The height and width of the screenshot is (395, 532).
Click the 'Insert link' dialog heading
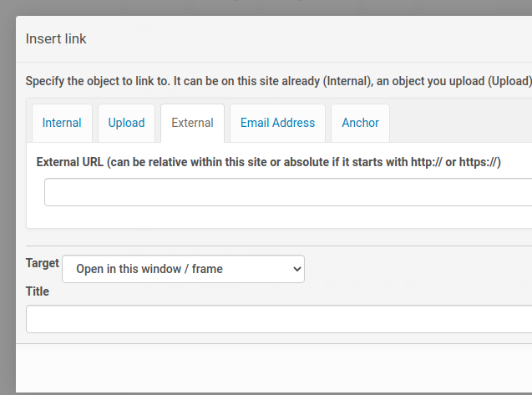click(56, 38)
